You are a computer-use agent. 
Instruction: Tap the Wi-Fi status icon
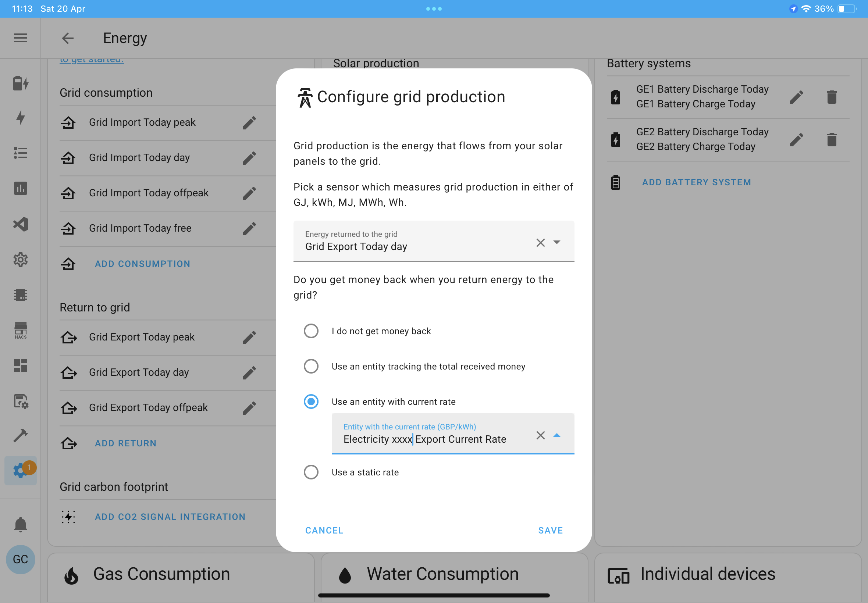coord(806,9)
